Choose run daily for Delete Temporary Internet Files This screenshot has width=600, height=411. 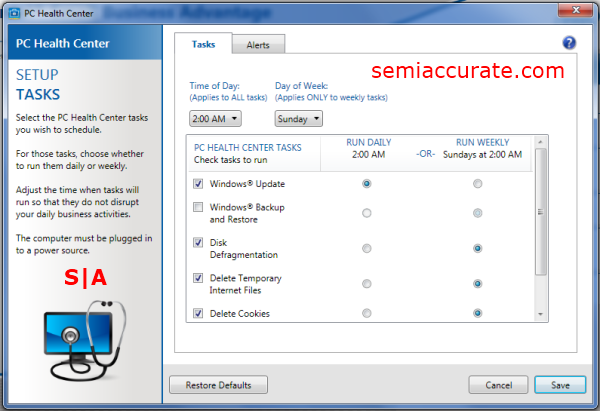coord(367,283)
